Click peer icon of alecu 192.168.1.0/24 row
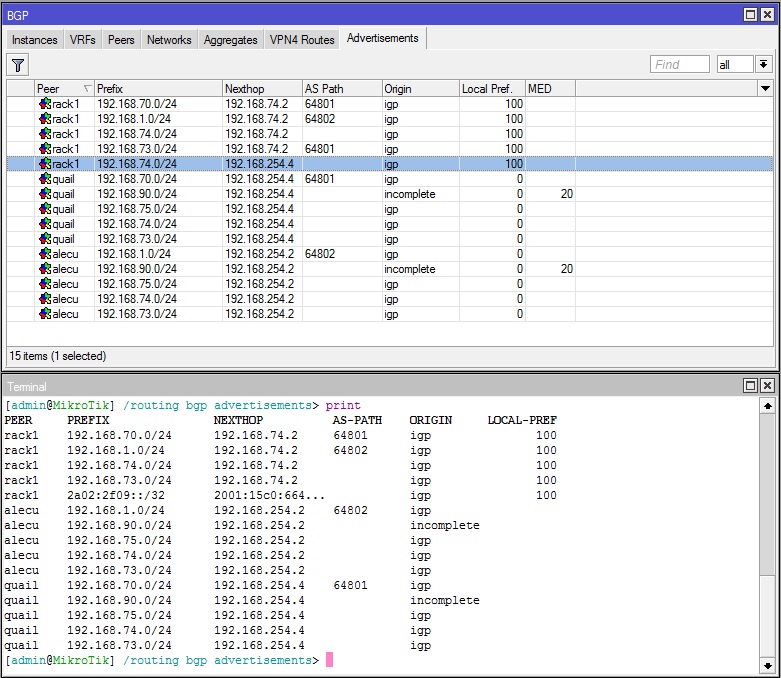This screenshot has height=678, width=781. click(44, 254)
